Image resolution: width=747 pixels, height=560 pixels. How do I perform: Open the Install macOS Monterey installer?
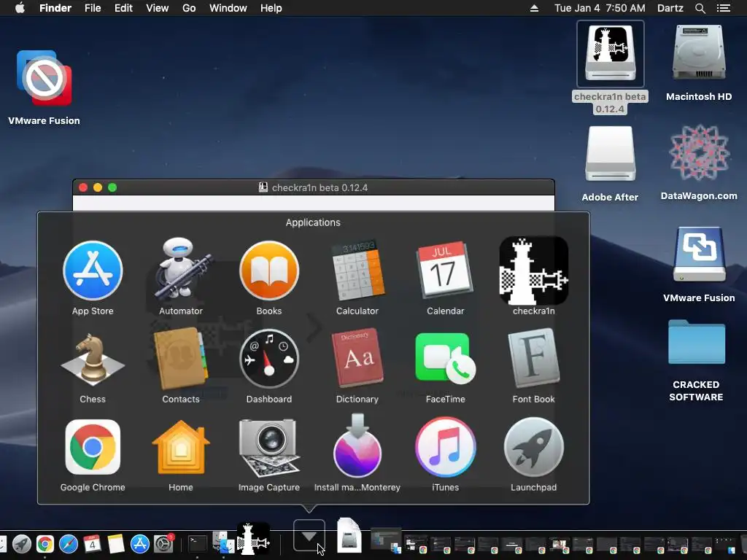(357, 446)
